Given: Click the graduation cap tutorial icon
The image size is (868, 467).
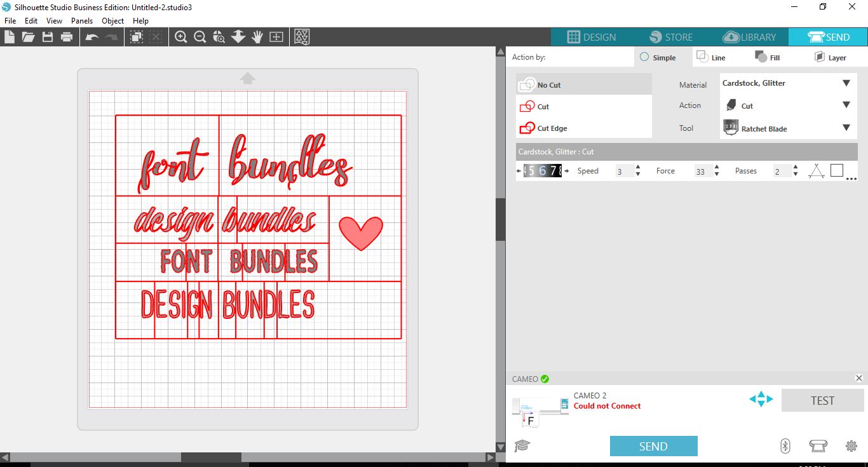Looking at the screenshot, I should pos(522,445).
